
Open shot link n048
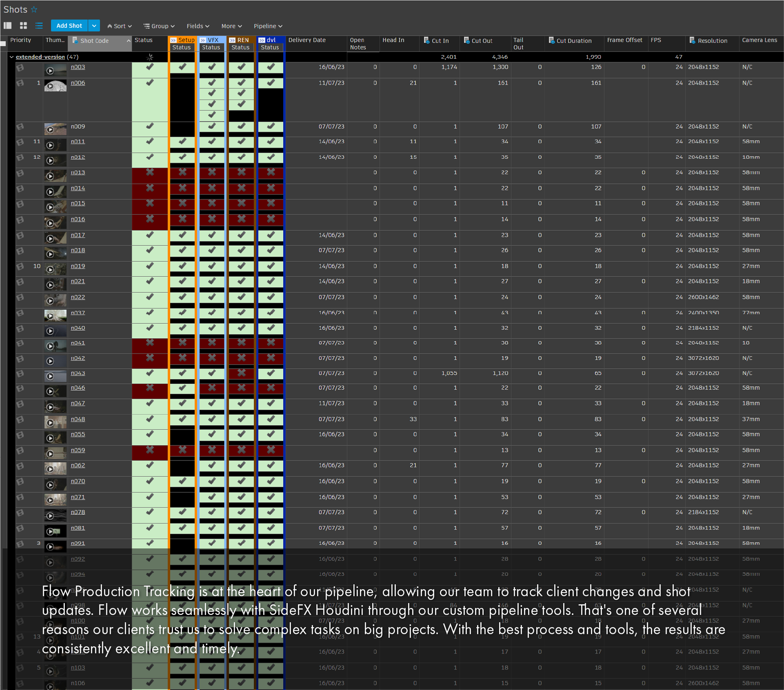point(78,419)
